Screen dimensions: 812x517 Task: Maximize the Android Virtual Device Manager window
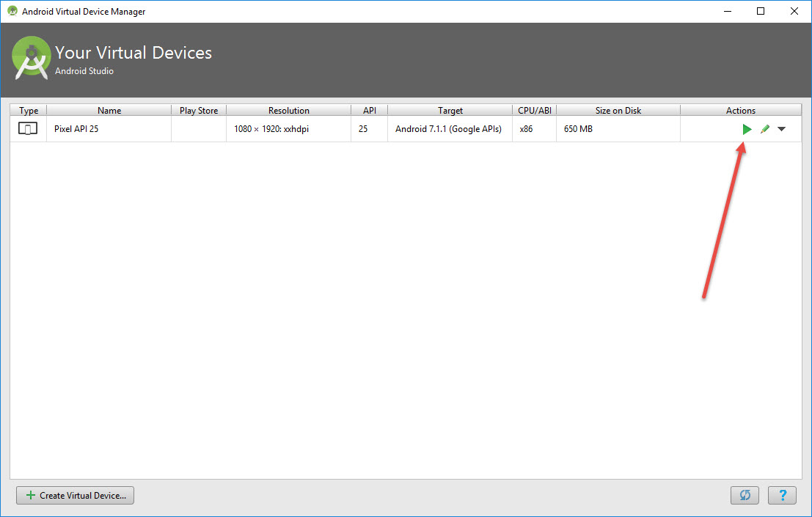pos(761,11)
